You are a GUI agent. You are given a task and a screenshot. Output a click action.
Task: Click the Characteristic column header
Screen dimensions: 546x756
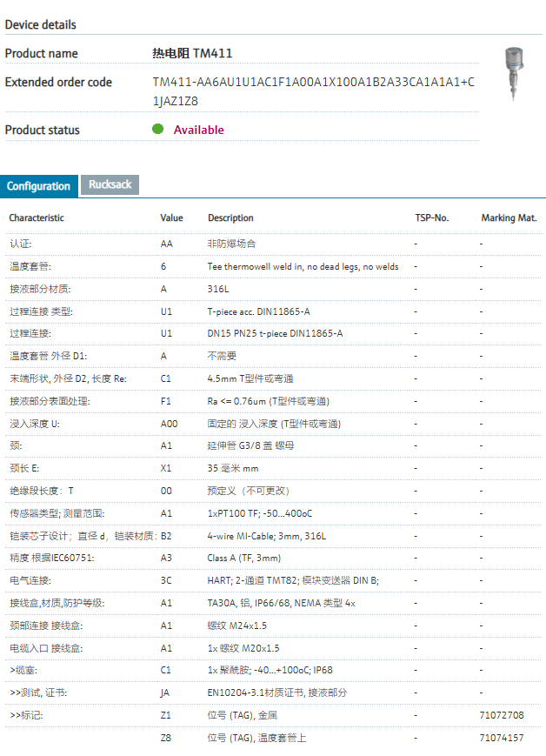[x=37, y=217]
